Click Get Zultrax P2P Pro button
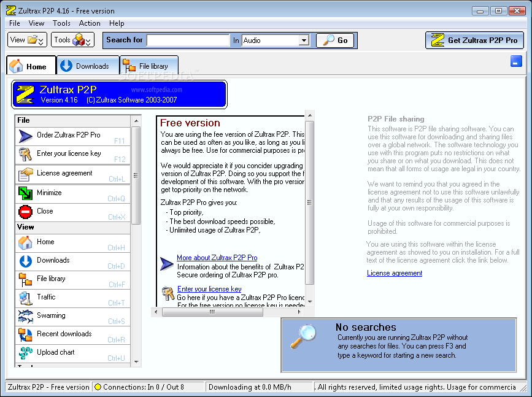 (x=474, y=40)
